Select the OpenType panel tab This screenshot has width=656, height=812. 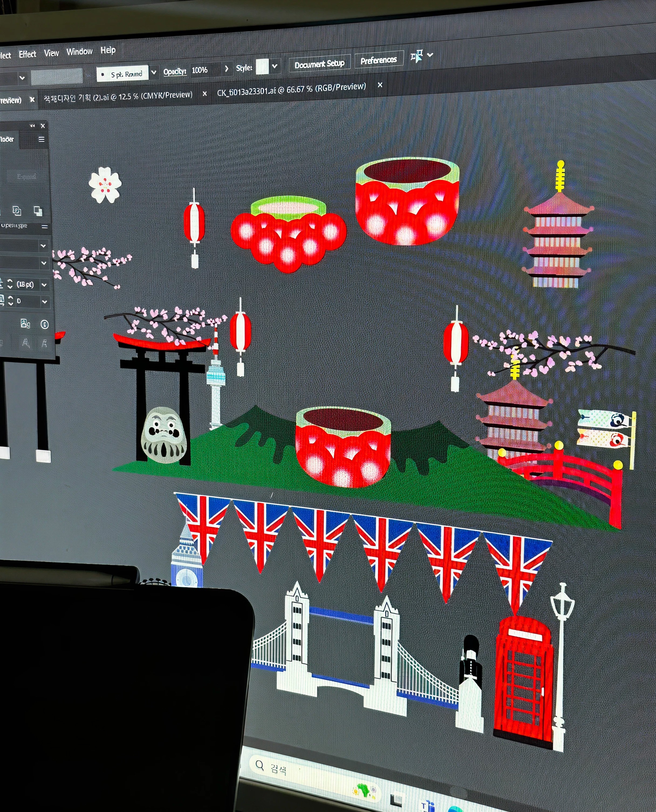pos(14,225)
